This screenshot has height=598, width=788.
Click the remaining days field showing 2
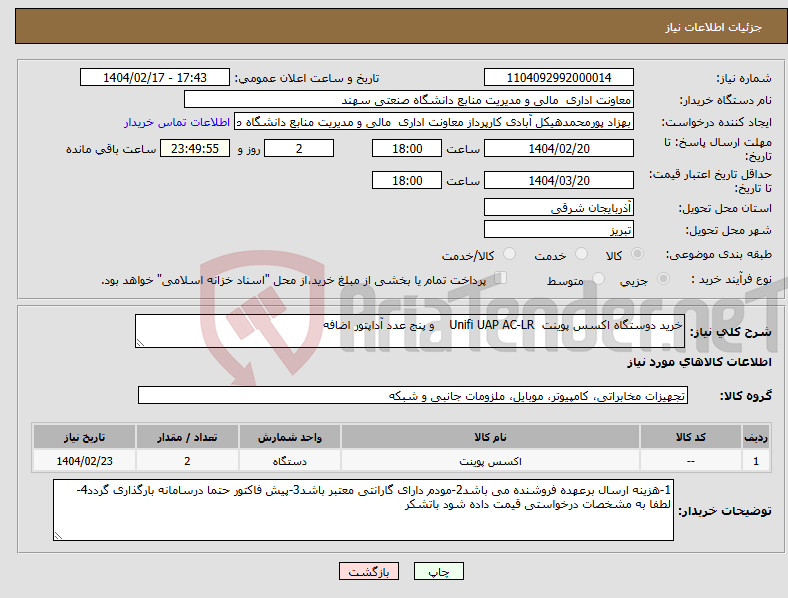[299, 148]
